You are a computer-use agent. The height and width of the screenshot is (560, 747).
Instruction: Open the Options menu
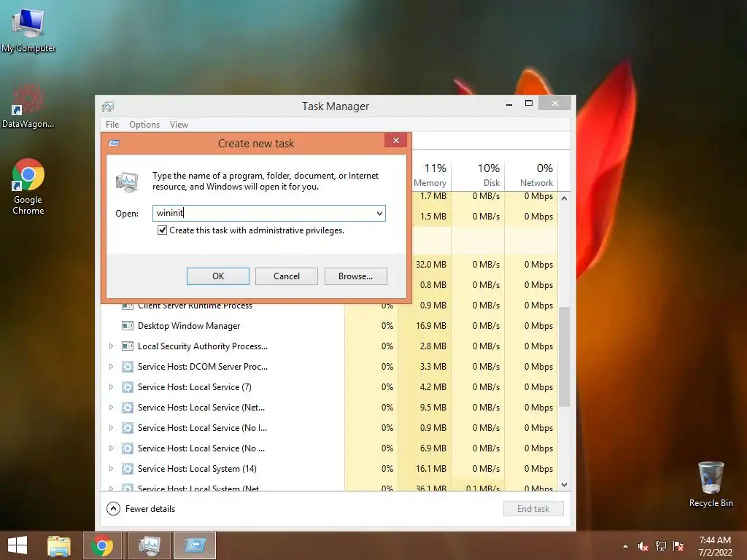click(144, 124)
